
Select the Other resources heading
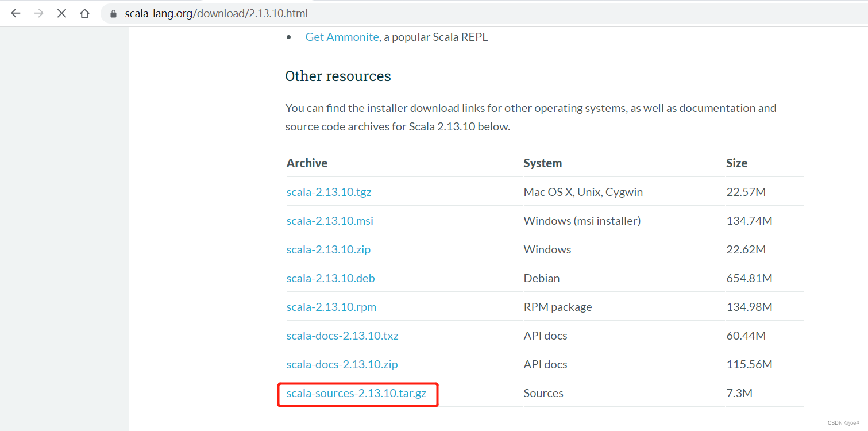(x=338, y=76)
